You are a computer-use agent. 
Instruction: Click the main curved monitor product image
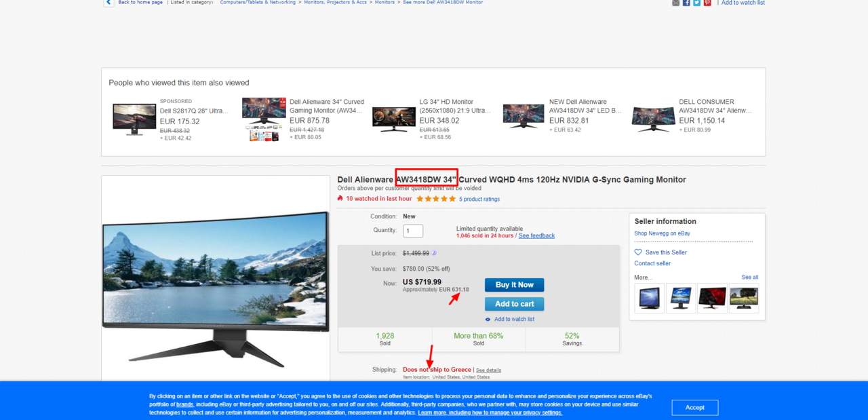pyautogui.click(x=216, y=289)
